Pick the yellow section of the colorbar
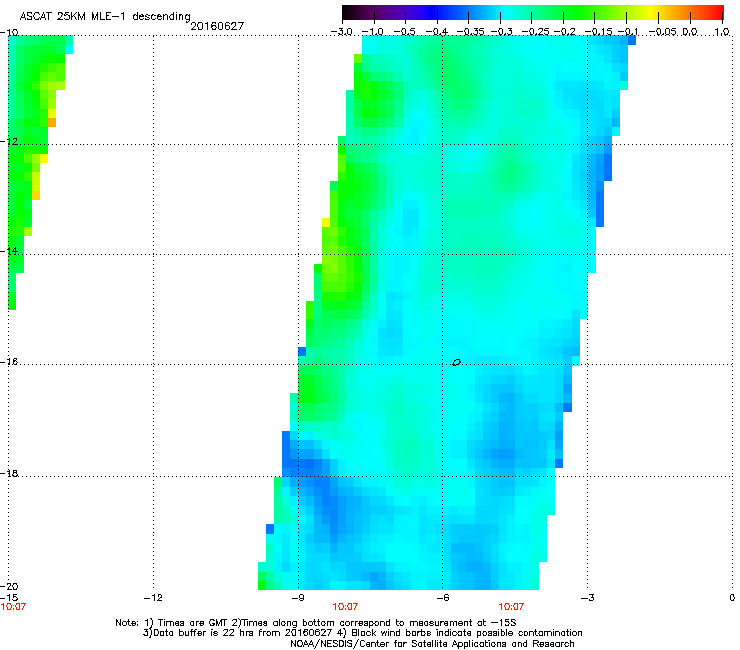 click(652, 12)
